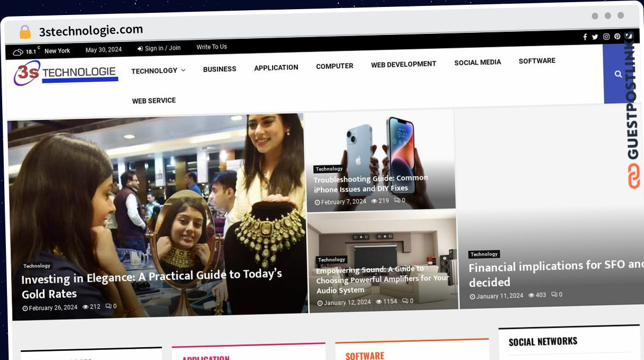Open the Troubleshooting Guide iPhone Issues article

(371, 184)
